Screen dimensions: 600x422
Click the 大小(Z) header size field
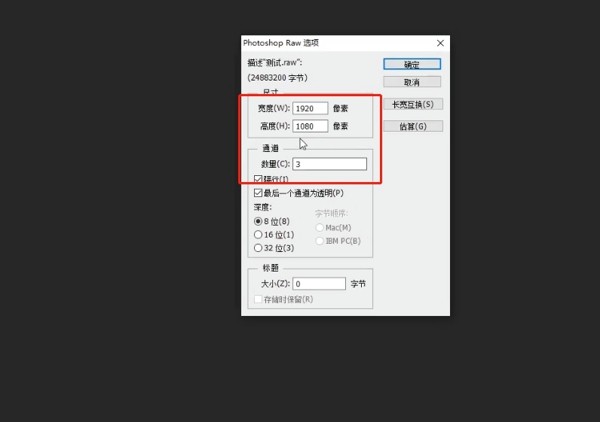tap(319, 284)
